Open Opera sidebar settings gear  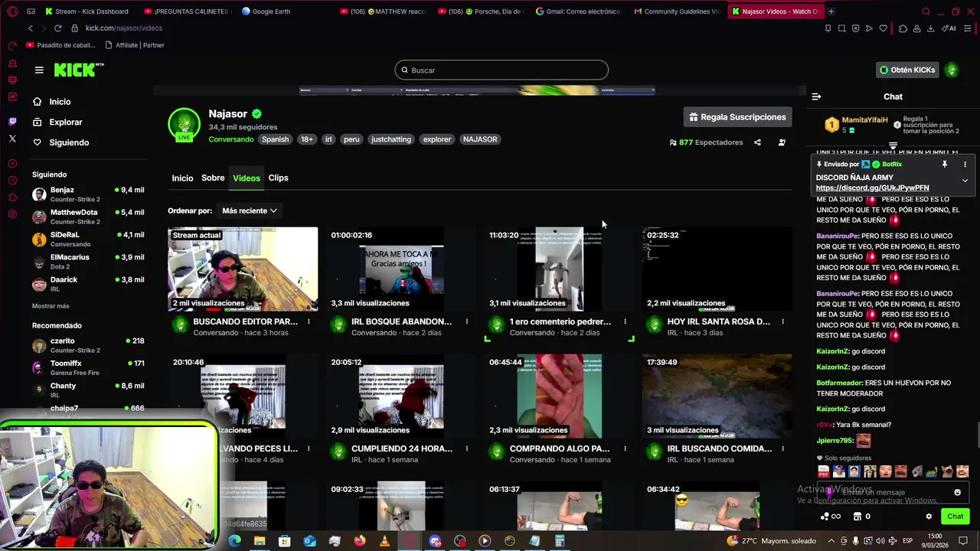click(x=12, y=214)
